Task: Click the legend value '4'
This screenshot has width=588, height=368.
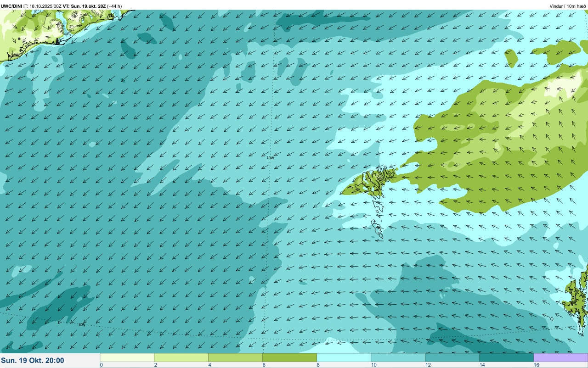Action: 209,365
